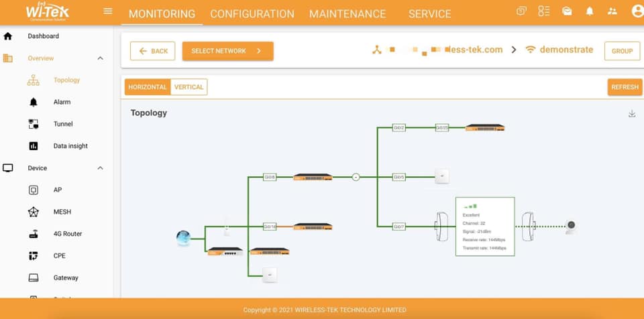Click the "MESH" sidebar label
644x319 pixels.
(x=62, y=212)
